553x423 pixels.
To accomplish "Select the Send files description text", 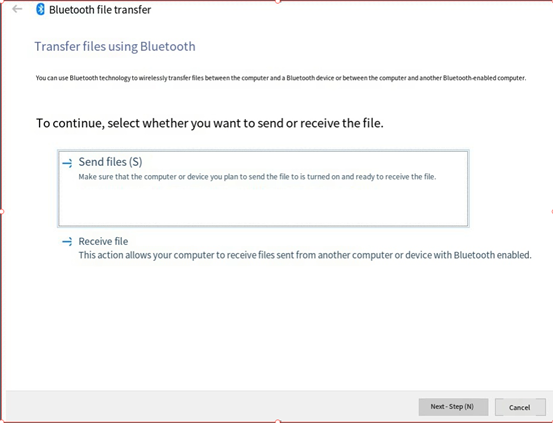I will (257, 177).
